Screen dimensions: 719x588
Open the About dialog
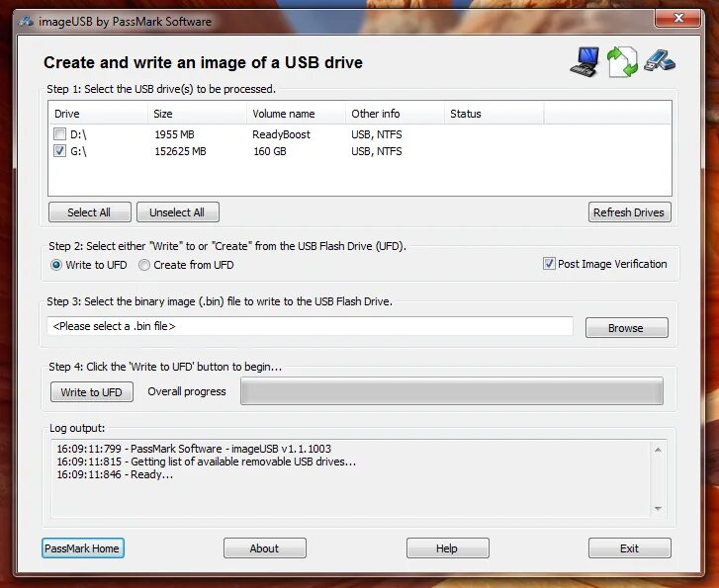point(265,548)
